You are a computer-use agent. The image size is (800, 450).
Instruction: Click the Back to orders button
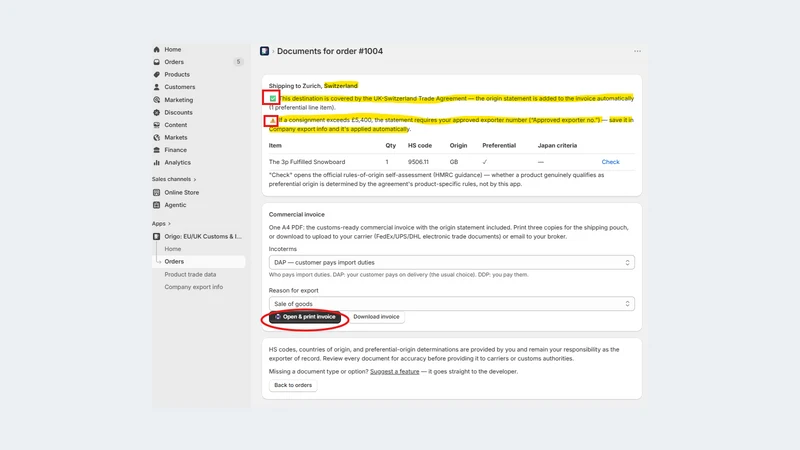[293, 385]
